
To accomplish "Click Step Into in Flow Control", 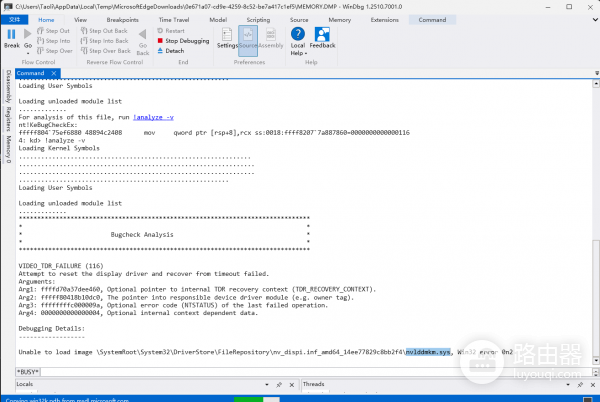I will [x=54, y=41].
